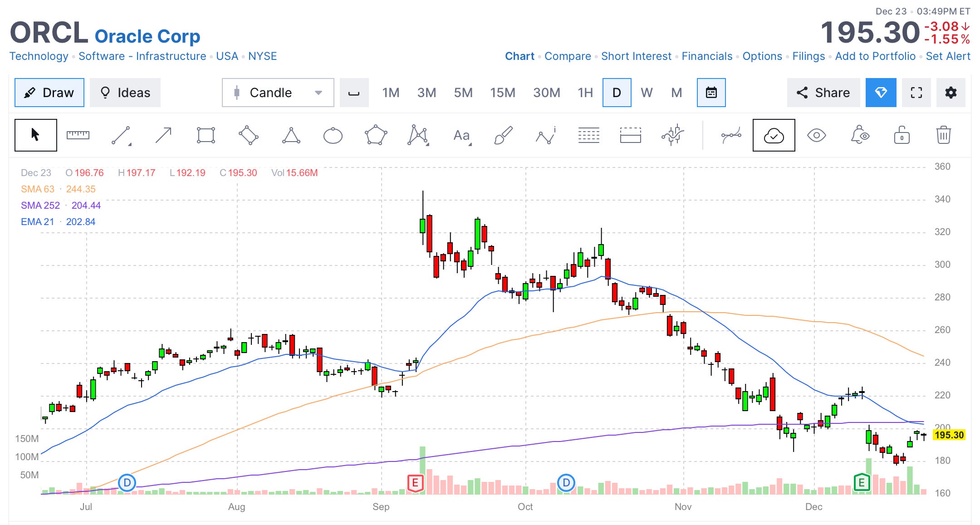
Task: Toggle the drawings lock icon
Action: click(x=902, y=135)
